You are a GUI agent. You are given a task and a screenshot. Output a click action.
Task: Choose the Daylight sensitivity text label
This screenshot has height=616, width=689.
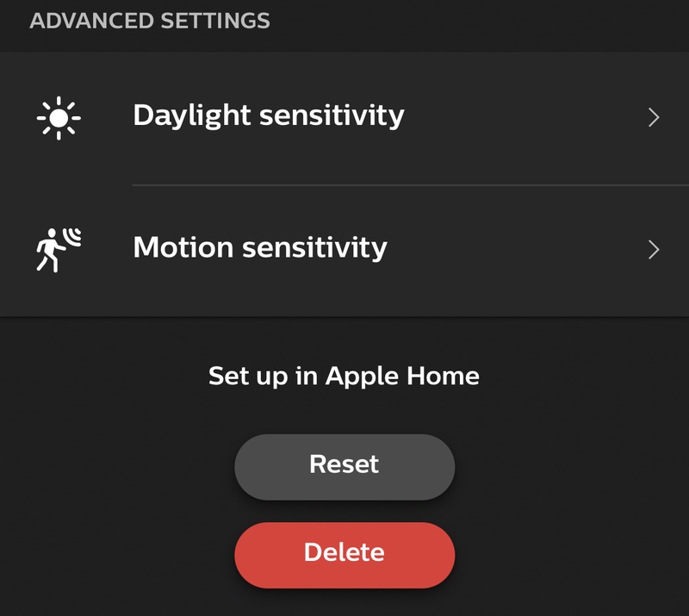click(268, 115)
